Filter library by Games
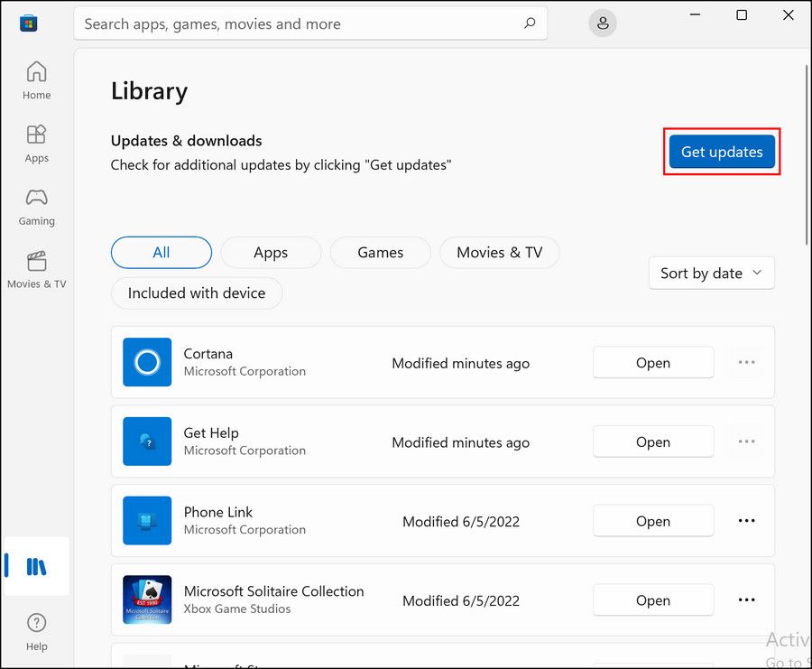Image resolution: width=812 pixels, height=669 pixels. click(380, 253)
